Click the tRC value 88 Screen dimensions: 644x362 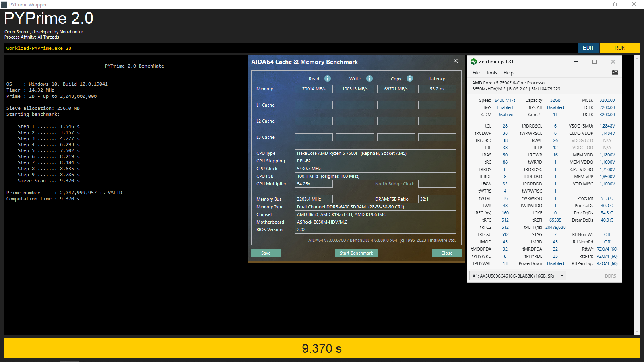pos(505,162)
